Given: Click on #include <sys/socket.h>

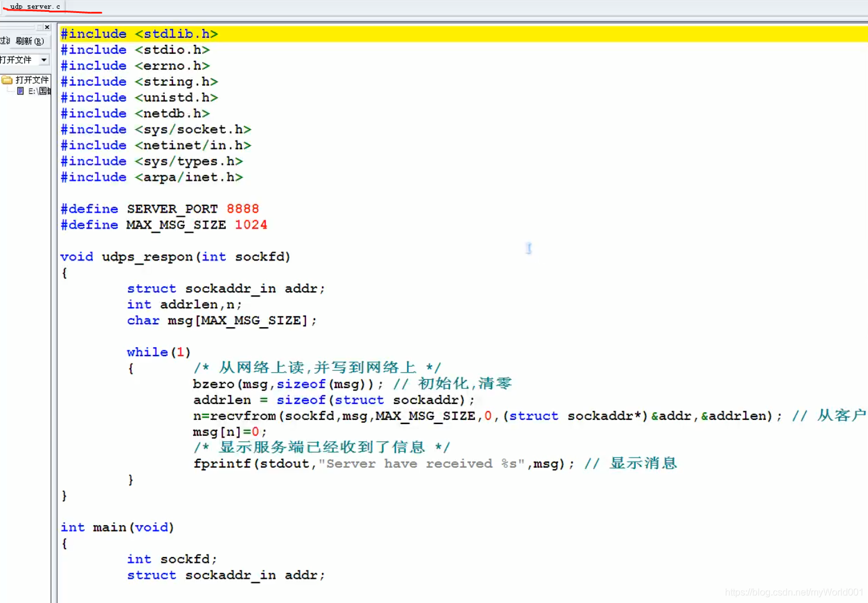Looking at the screenshot, I should click(x=155, y=129).
